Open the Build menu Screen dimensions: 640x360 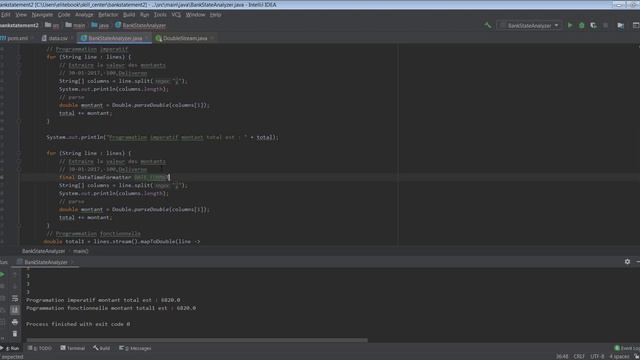click(x=129, y=15)
